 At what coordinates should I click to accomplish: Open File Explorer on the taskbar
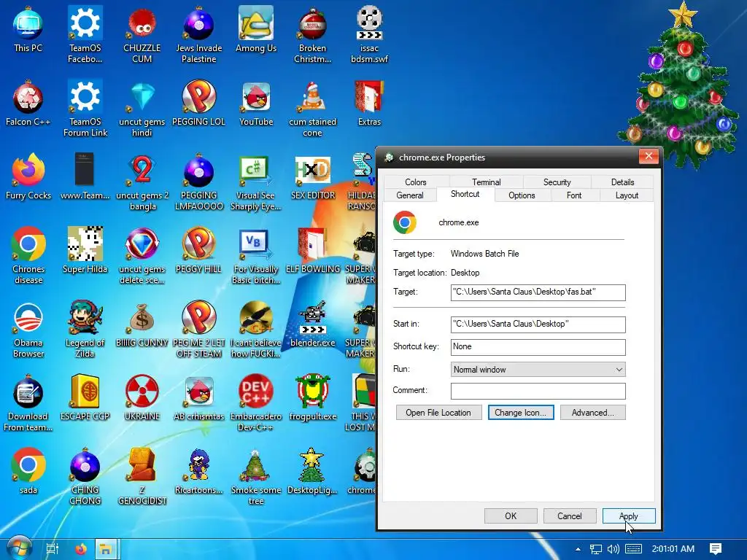(x=106, y=549)
